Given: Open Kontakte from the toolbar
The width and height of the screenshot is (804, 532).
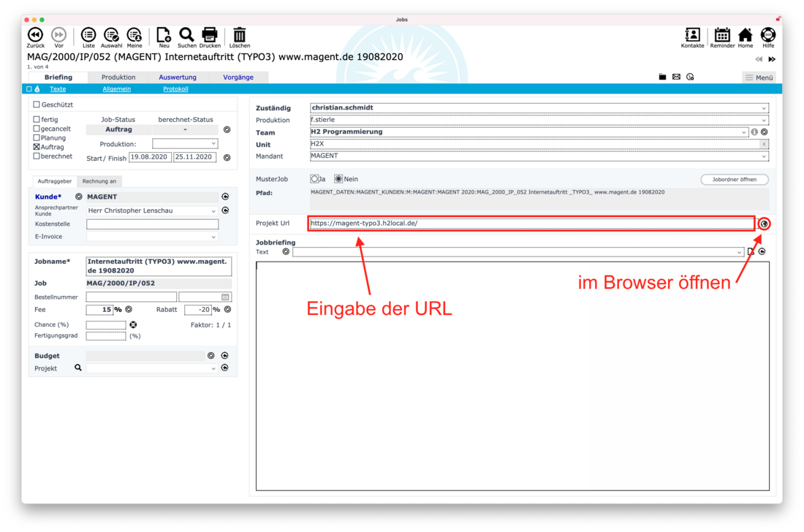Looking at the screenshot, I should pyautogui.click(x=692, y=35).
